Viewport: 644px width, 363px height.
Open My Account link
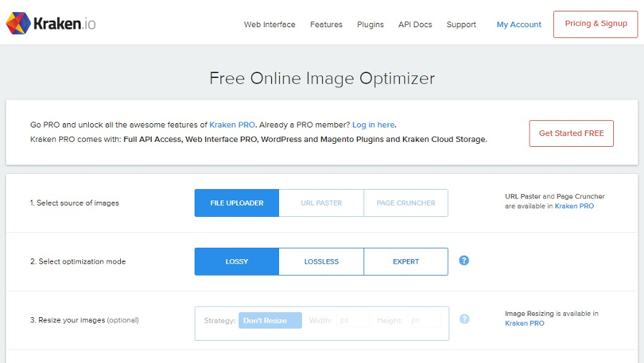pos(519,24)
